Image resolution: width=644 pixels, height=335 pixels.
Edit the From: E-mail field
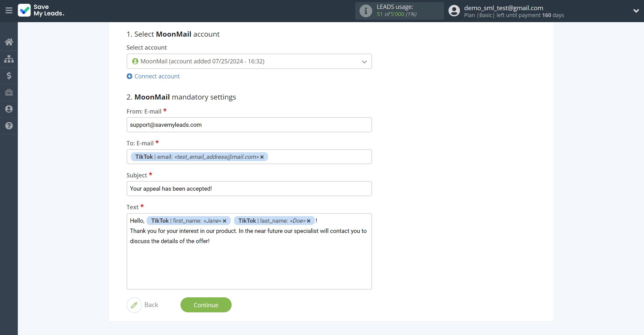pos(249,125)
